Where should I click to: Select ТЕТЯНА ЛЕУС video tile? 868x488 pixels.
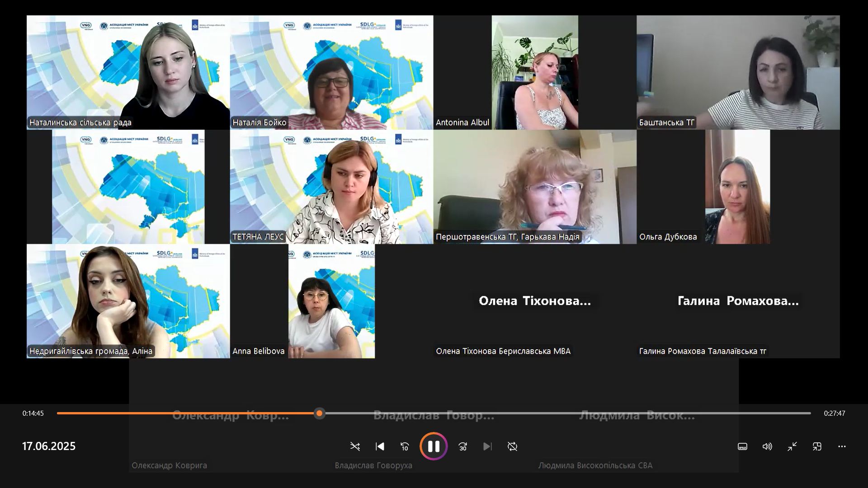pyautogui.click(x=331, y=187)
